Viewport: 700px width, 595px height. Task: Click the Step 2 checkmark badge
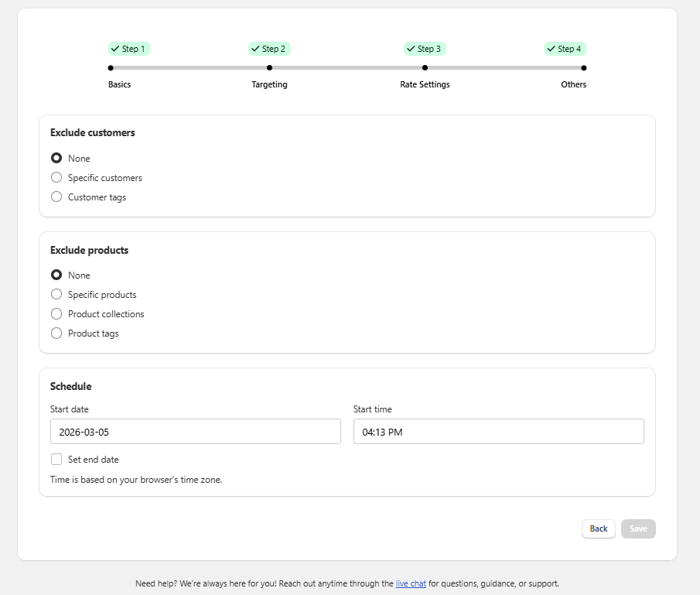pos(269,49)
